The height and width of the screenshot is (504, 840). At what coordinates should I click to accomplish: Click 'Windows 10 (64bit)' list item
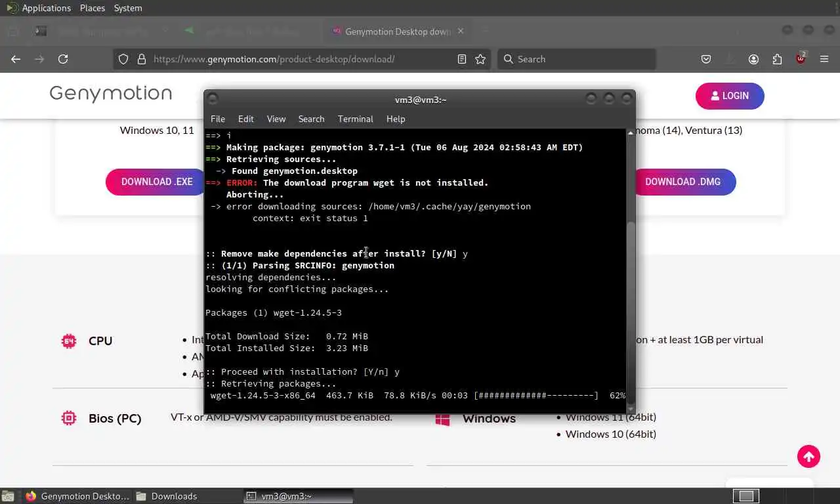point(611,434)
